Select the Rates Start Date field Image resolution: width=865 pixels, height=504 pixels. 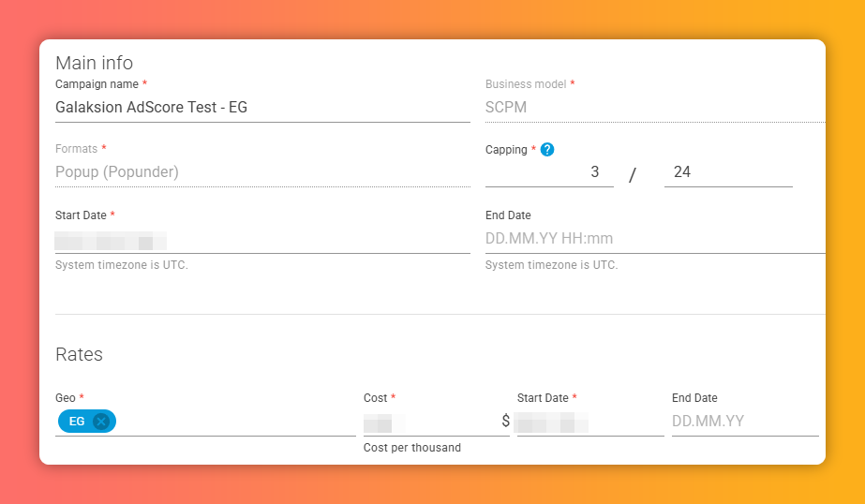pos(590,422)
